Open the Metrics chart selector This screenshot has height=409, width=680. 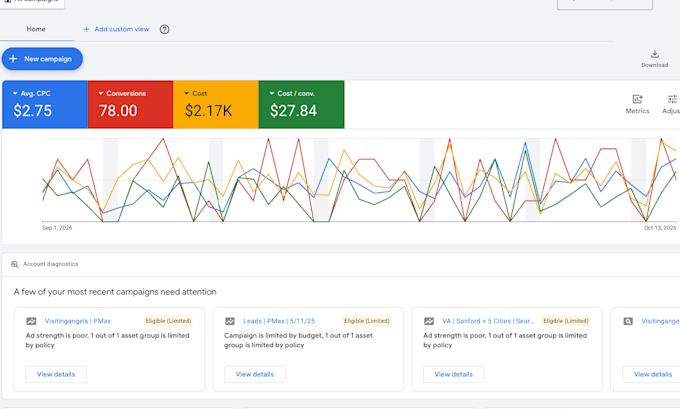(637, 104)
